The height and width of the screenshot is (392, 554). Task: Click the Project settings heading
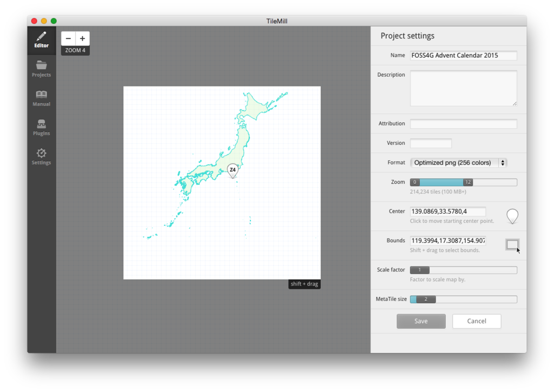[x=407, y=36]
